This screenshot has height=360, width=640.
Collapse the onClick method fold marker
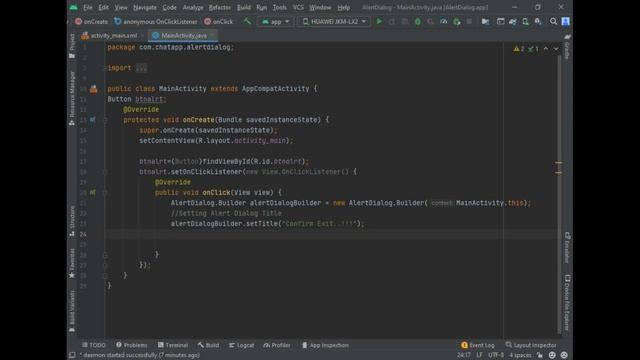point(105,193)
